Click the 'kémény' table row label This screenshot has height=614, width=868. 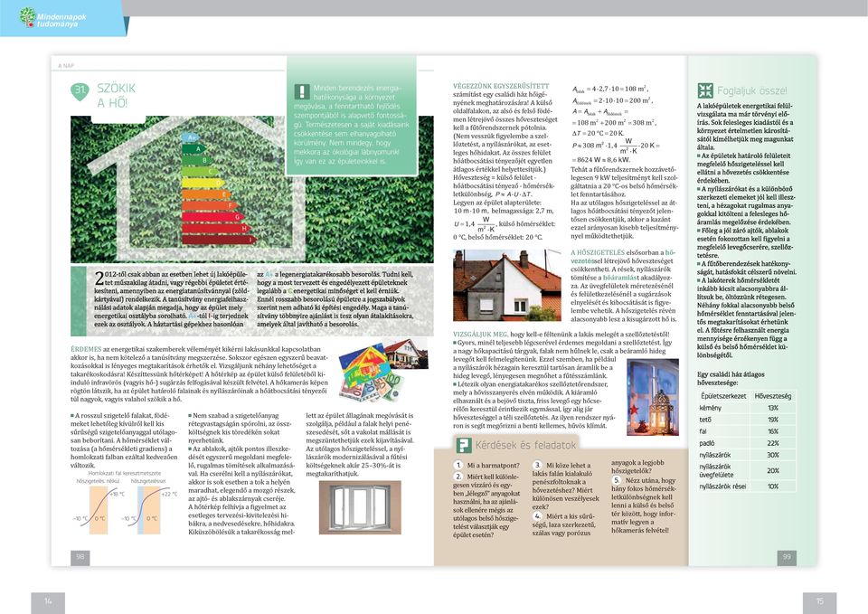coord(711,408)
